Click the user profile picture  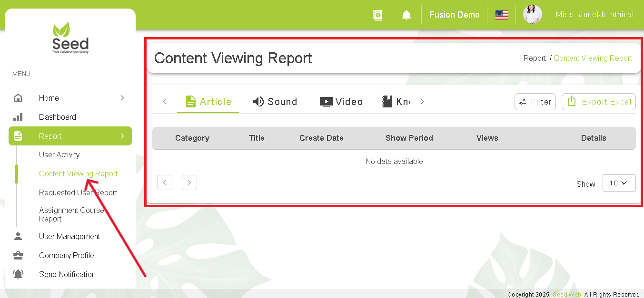532,14
